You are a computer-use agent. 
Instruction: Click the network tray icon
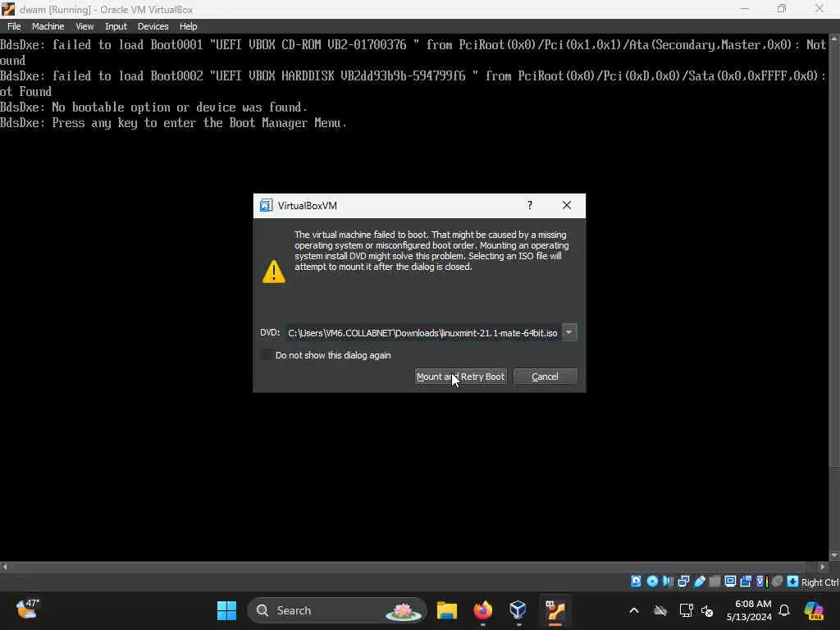pos(686,610)
